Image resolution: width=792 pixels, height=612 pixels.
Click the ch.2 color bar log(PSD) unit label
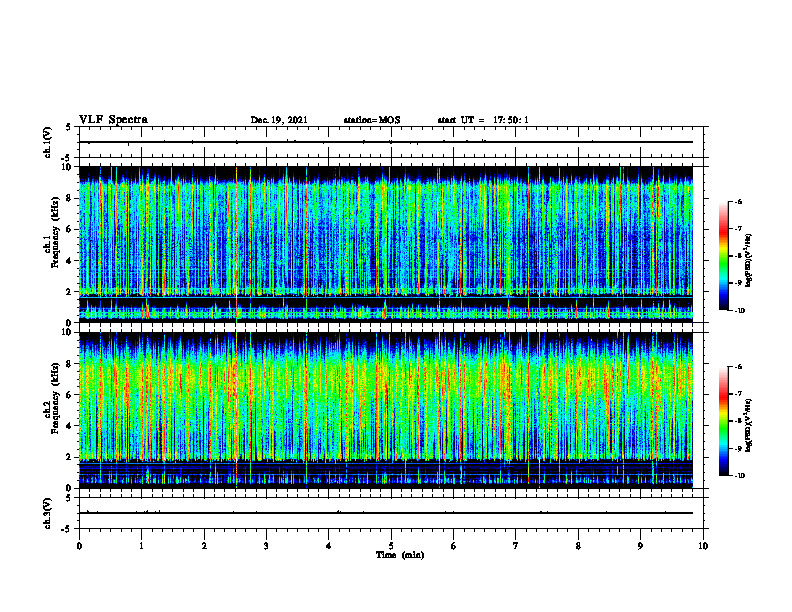click(x=749, y=425)
